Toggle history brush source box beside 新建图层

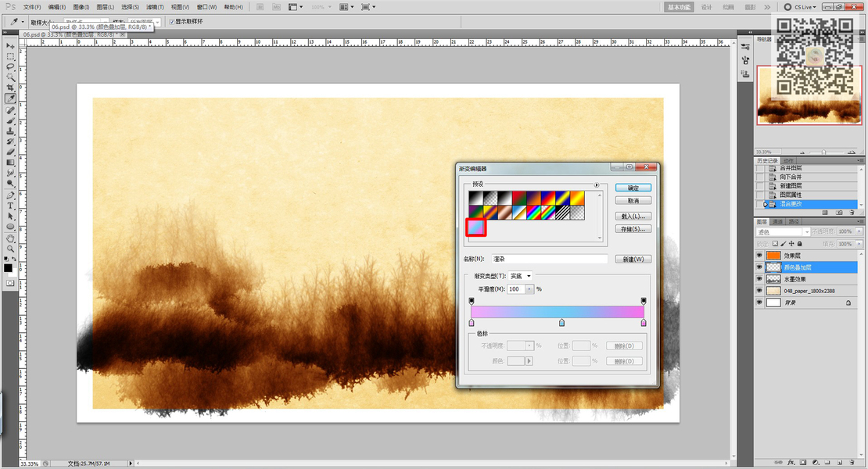760,186
